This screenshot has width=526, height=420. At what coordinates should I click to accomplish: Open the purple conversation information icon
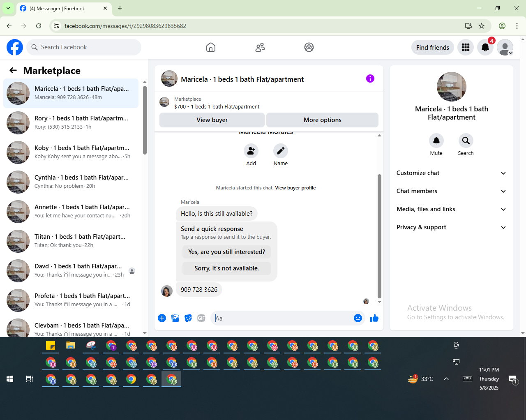click(x=370, y=78)
